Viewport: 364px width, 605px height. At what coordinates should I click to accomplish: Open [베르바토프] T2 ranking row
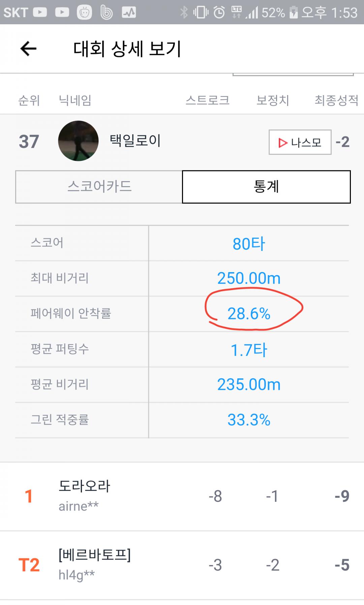[182, 565]
